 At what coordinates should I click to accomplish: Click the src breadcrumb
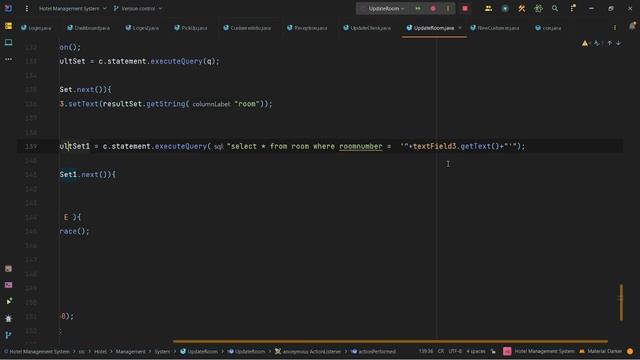coord(82,351)
